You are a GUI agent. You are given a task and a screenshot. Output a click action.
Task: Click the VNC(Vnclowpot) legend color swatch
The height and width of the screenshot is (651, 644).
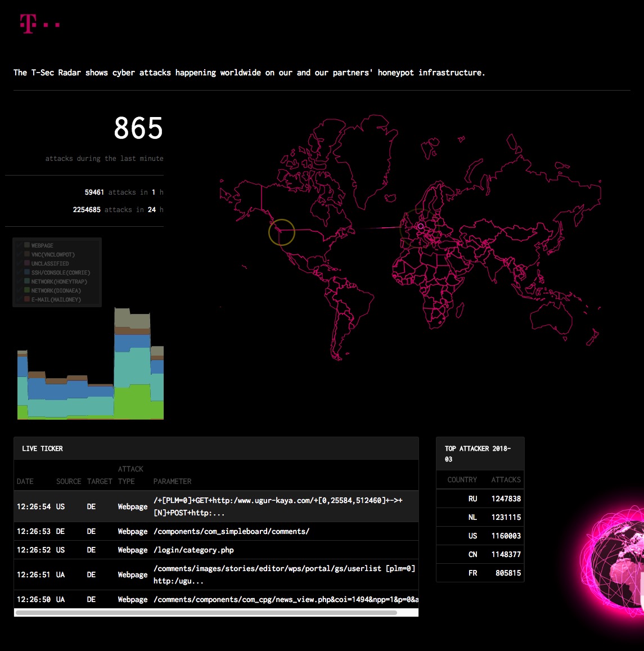tap(27, 254)
